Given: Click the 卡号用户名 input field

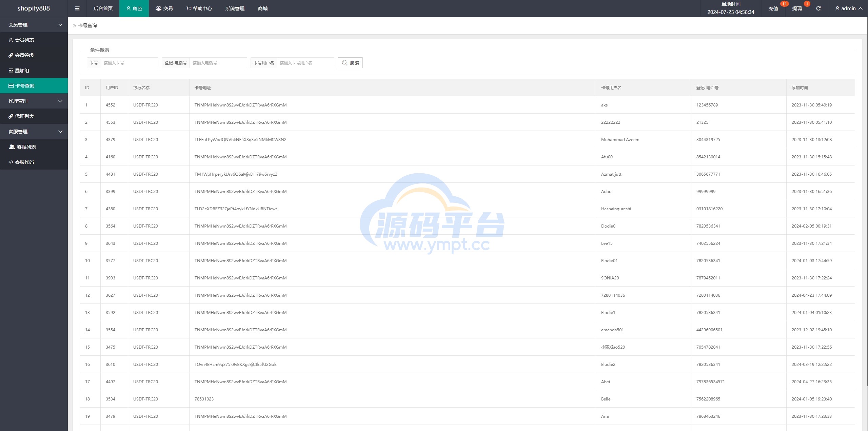Looking at the screenshot, I should 305,63.
